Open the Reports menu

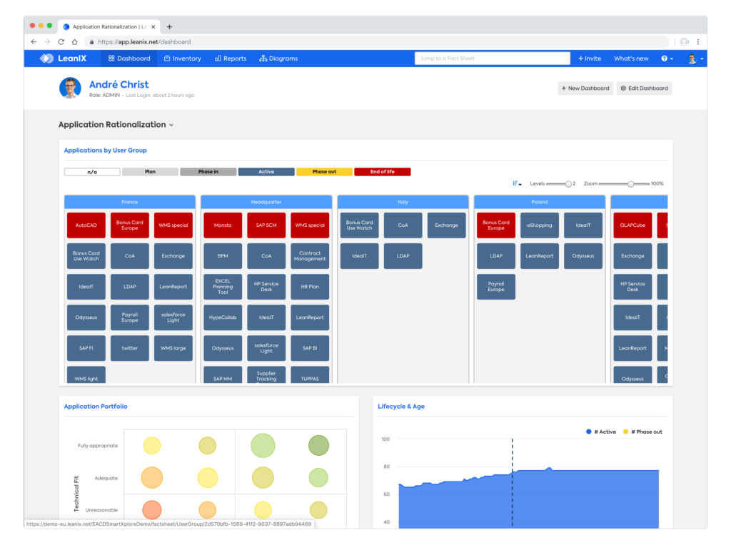click(x=231, y=58)
